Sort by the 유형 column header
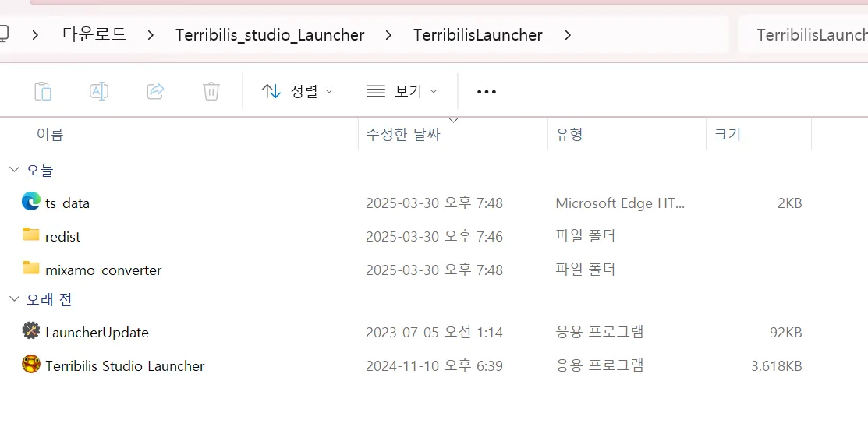This screenshot has width=868, height=448. pos(569,134)
